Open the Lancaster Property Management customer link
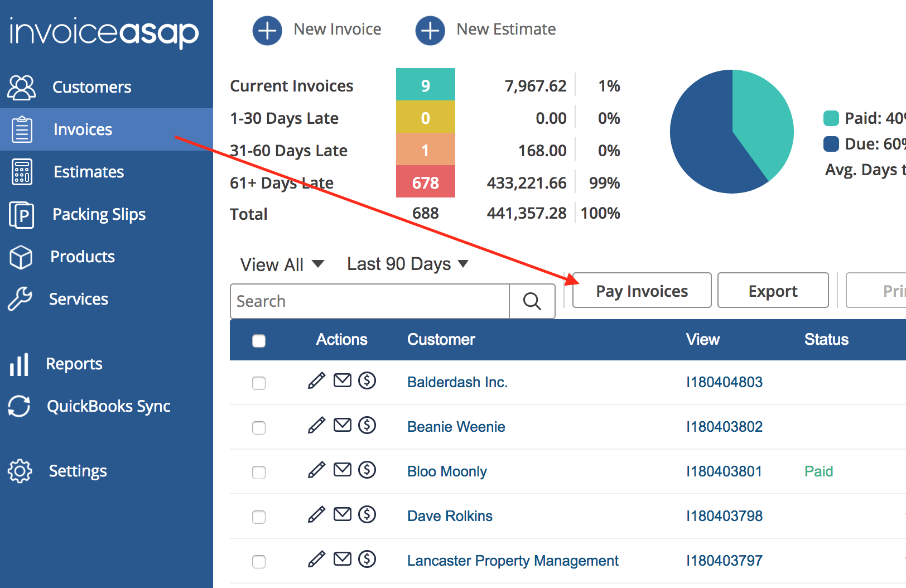906x588 pixels. pyautogui.click(x=513, y=561)
